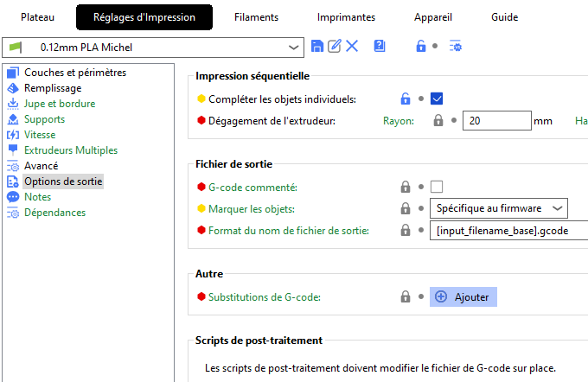
Task: Switch to the Filaments tab
Action: [x=257, y=17]
